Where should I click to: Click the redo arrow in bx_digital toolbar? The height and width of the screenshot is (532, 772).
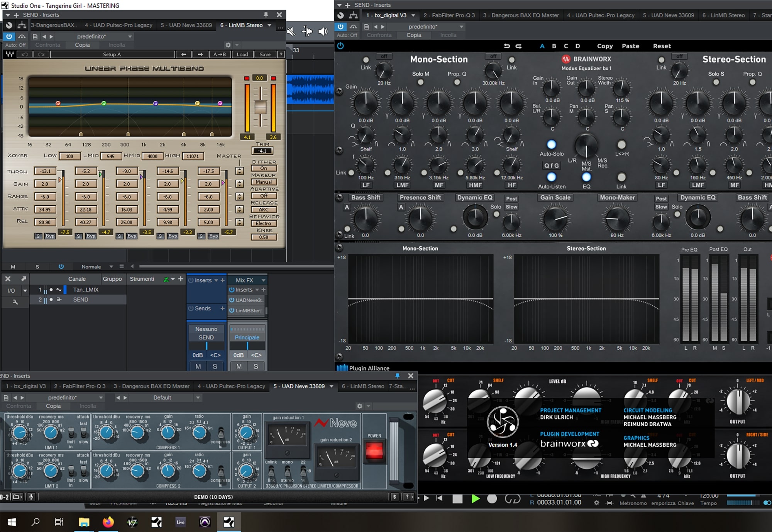(518, 46)
